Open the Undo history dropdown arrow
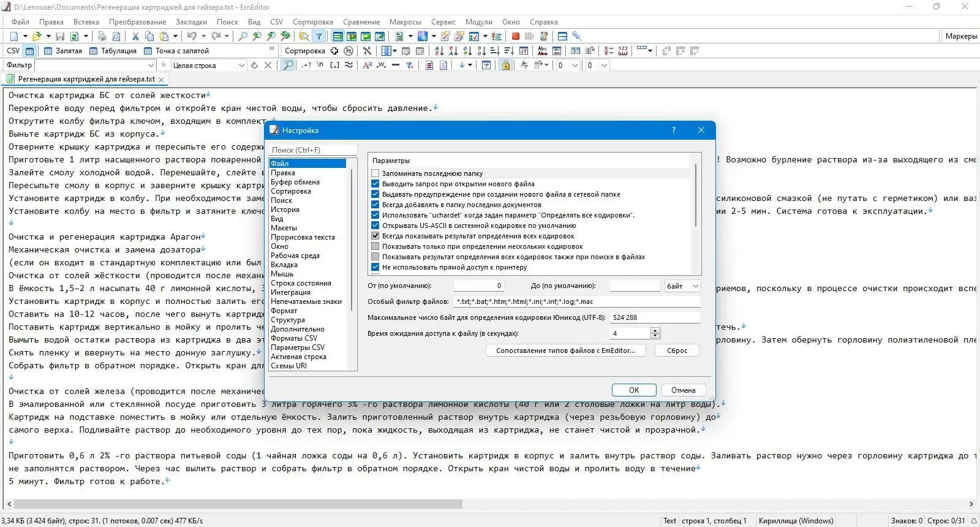 coord(203,36)
